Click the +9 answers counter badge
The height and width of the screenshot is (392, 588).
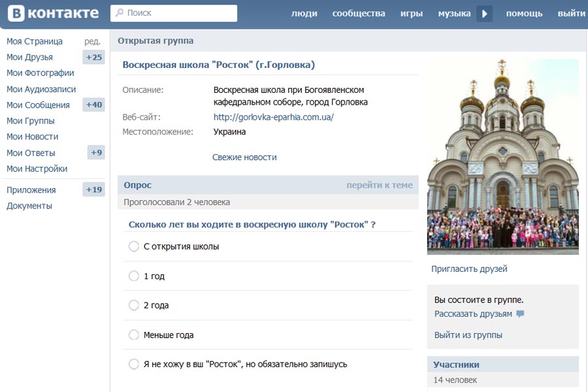pyautogui.click(x=96, y=153)
